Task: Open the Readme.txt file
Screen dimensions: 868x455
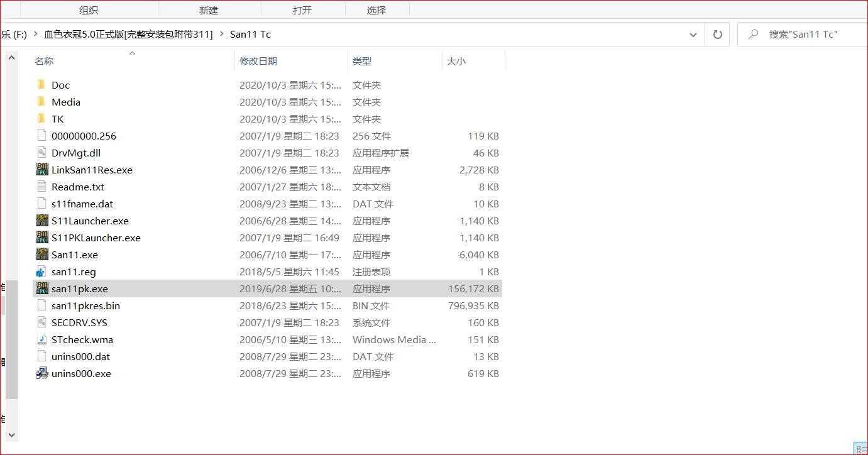Action: (78, 187)
